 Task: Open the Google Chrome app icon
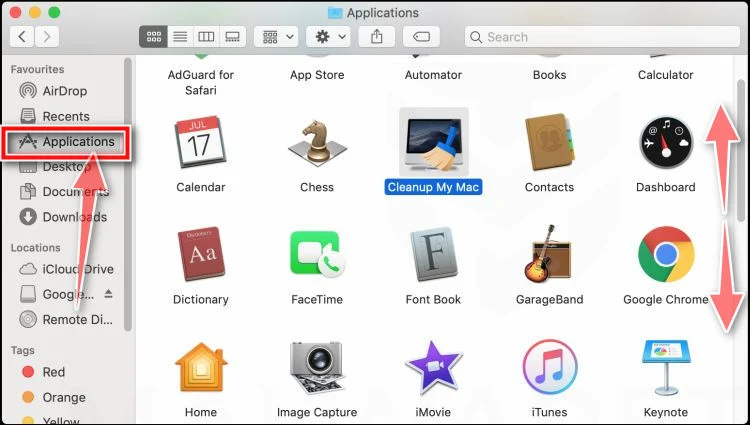tap(666, 254)
